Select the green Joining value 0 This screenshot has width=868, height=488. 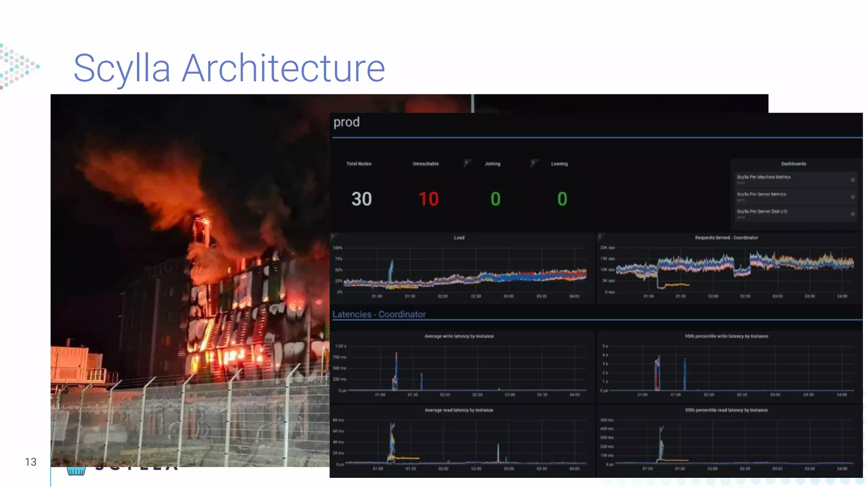point(495,199)
